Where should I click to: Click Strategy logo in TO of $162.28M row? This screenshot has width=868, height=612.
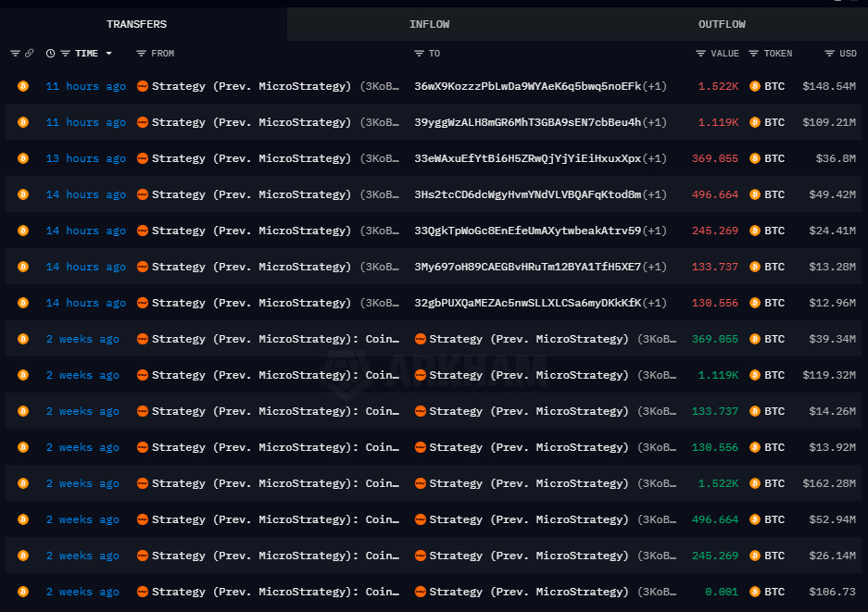tap(421, 483)
